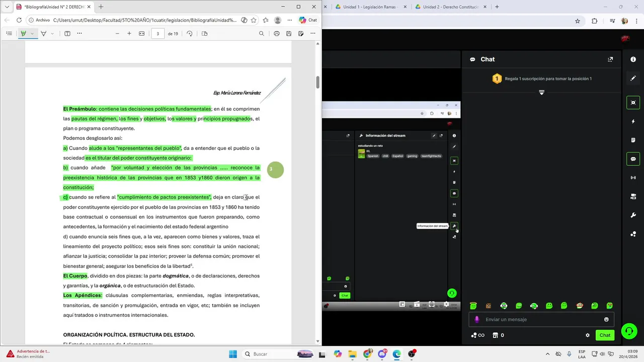Select the highlighter tool in the PDF toolbar
Viewport: 644px width, 362px height.
point(23,34)
